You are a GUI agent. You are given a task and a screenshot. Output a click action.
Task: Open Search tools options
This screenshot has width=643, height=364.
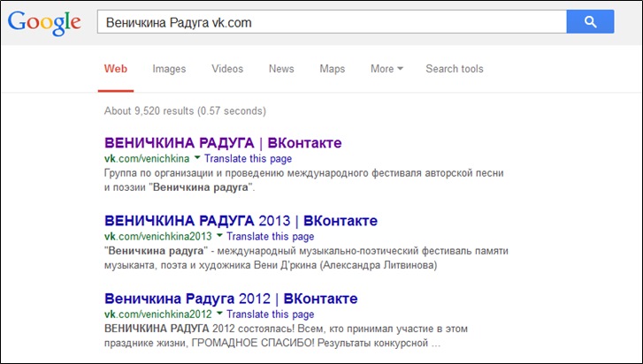point(455,69)
